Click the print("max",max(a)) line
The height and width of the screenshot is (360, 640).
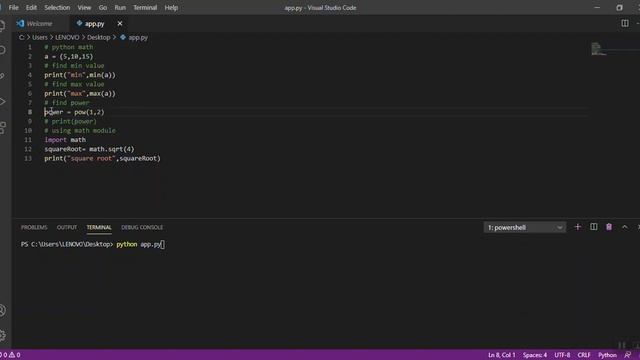(x=80, y=93)
